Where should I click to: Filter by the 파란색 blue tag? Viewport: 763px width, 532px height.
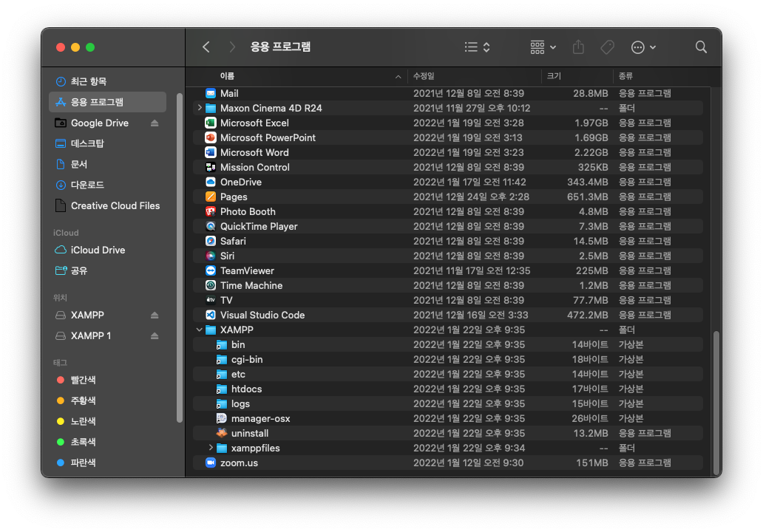(107, 463)
